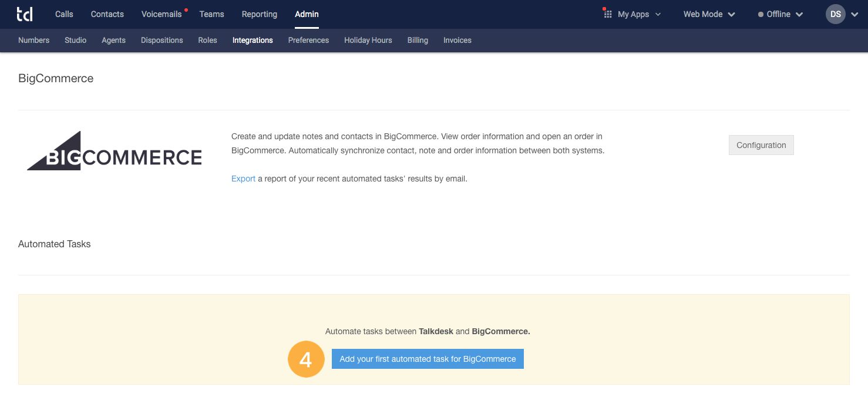The height and width of the screenshot is (407, 868).
Task: Click the DS user avatar
Action: [836, 14]
